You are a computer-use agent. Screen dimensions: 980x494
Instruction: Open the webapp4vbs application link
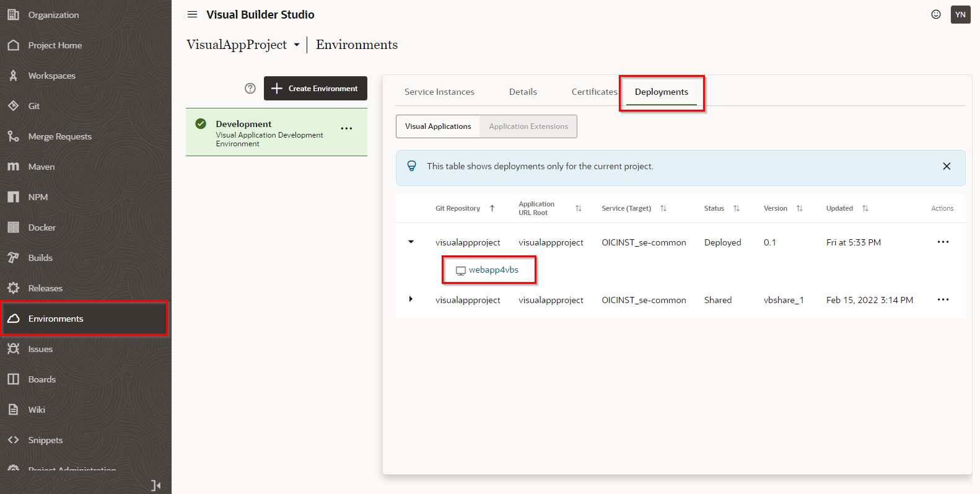pos(493,270)
